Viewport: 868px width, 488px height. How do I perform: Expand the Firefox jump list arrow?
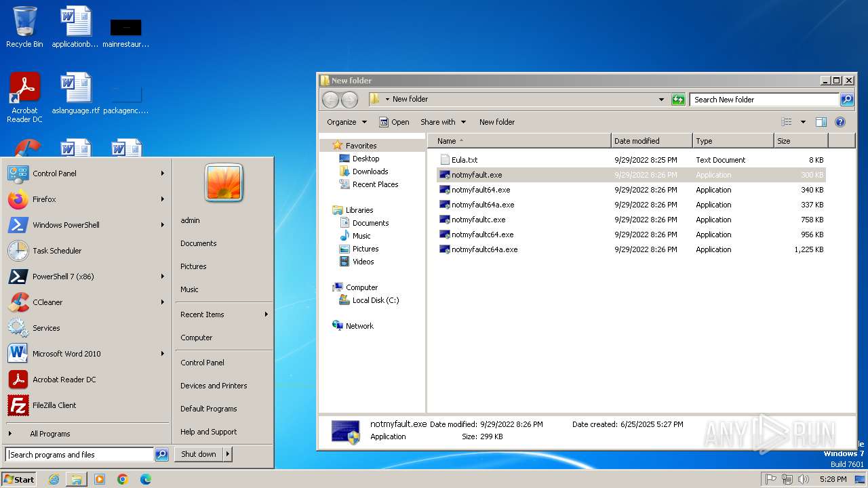(x=163, y=199)
